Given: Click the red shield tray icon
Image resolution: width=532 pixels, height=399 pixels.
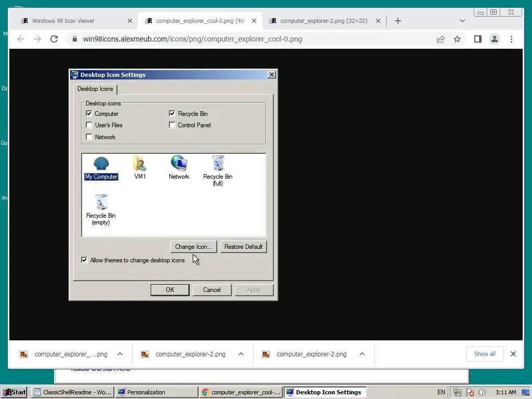Looking at the screenshot, I should click(x=470, y=392).
